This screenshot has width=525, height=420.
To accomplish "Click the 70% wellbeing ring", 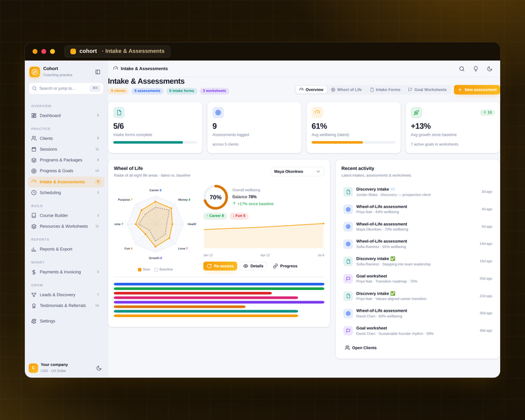I will [x=216, y=198].
